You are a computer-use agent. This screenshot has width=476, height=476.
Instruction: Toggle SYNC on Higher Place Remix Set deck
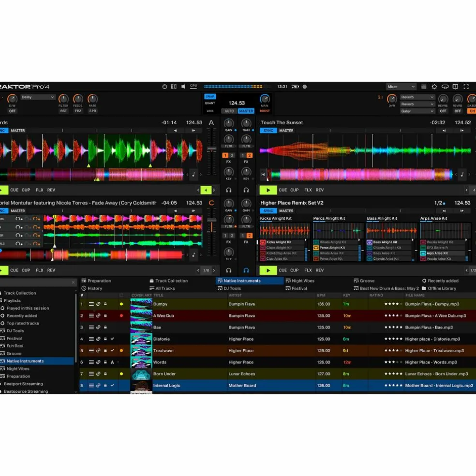268,211
